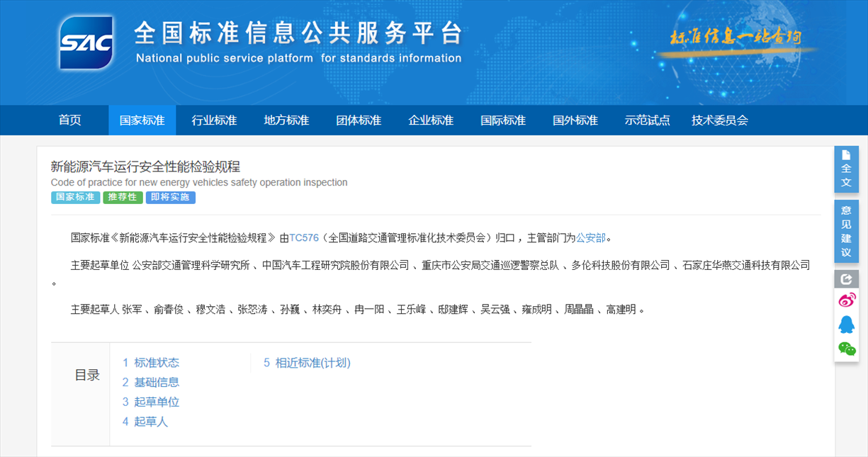Open the 团体标准 section

pyautogui.click(x=359, y=120)
